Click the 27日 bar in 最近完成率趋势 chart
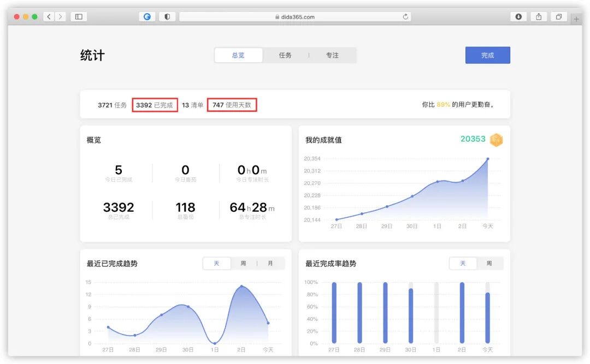This screenshot has height=364, width=590. click(334, 313)
